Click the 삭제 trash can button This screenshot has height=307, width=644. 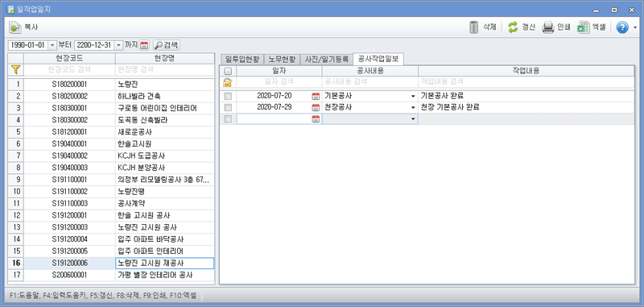click(x=483, y=27)
